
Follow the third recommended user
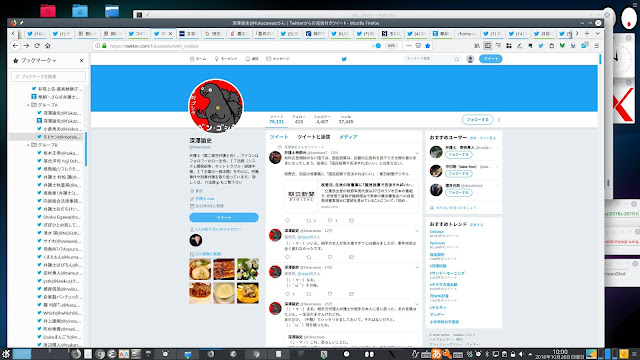click(459, 192)
